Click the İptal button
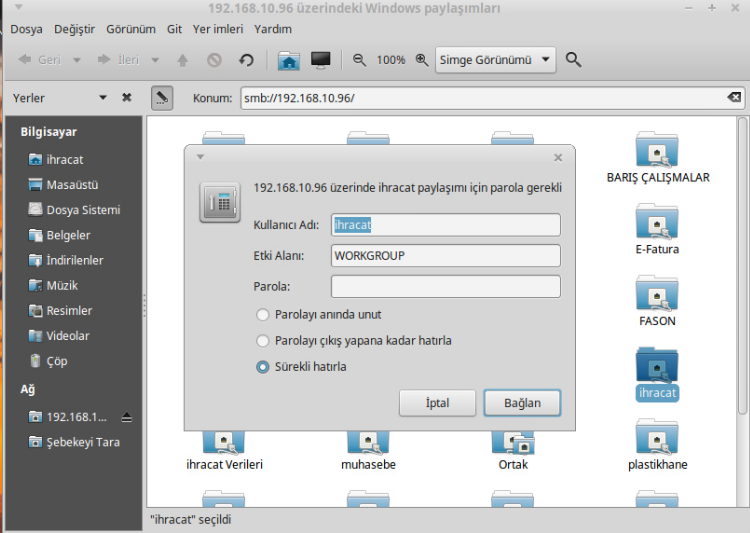 pos(437,403)
